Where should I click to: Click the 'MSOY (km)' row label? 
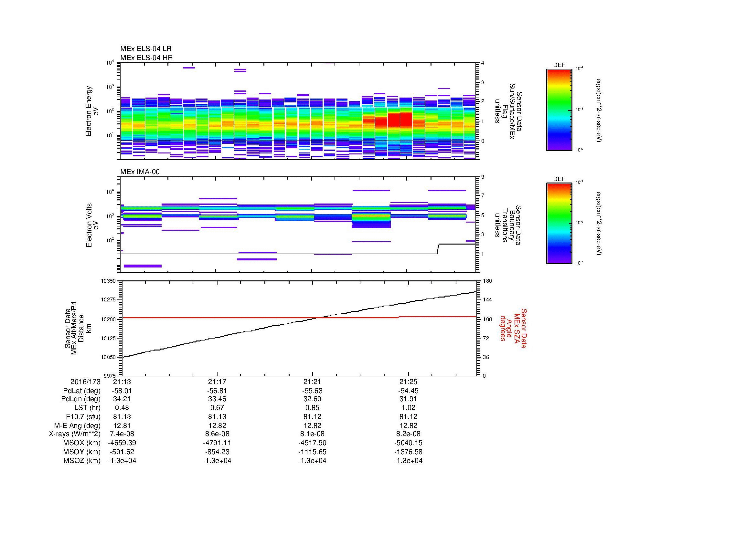[x=82, y=452]
